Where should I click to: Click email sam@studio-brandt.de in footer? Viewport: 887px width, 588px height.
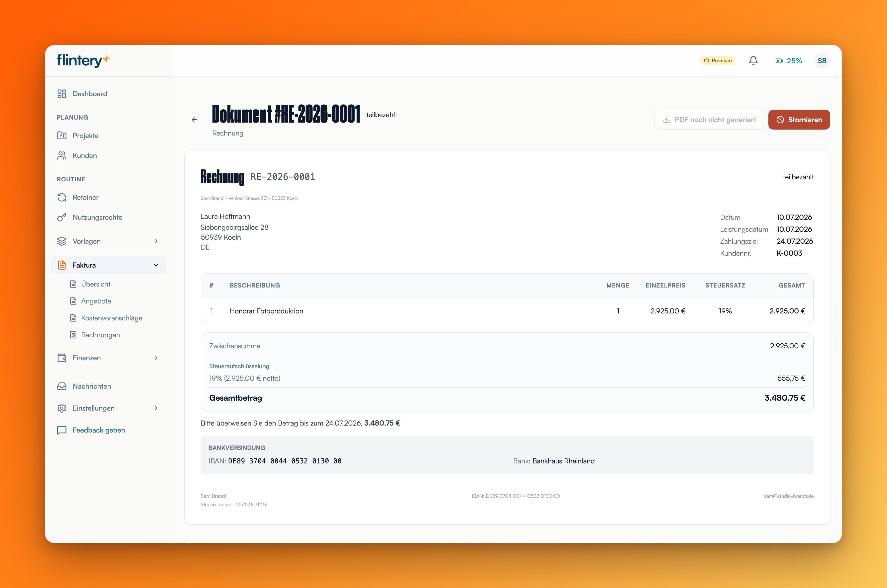pos(789,496)
